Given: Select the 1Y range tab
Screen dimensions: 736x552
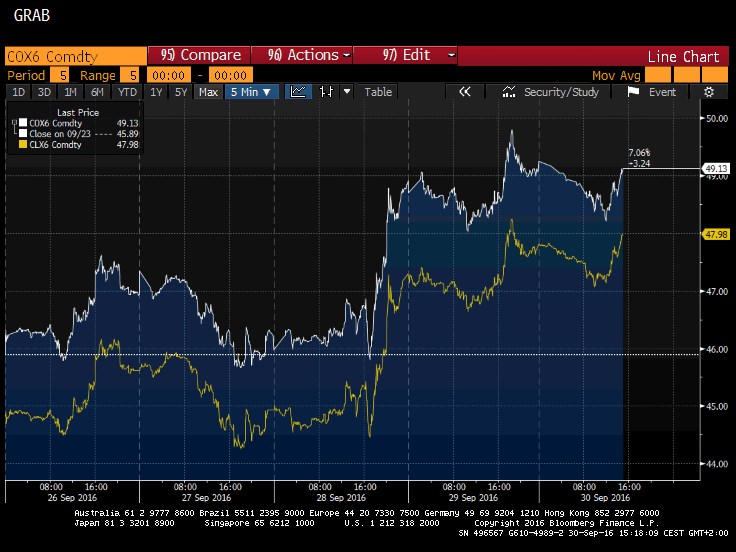Looking at the screenshot, I should click(157, 92).
